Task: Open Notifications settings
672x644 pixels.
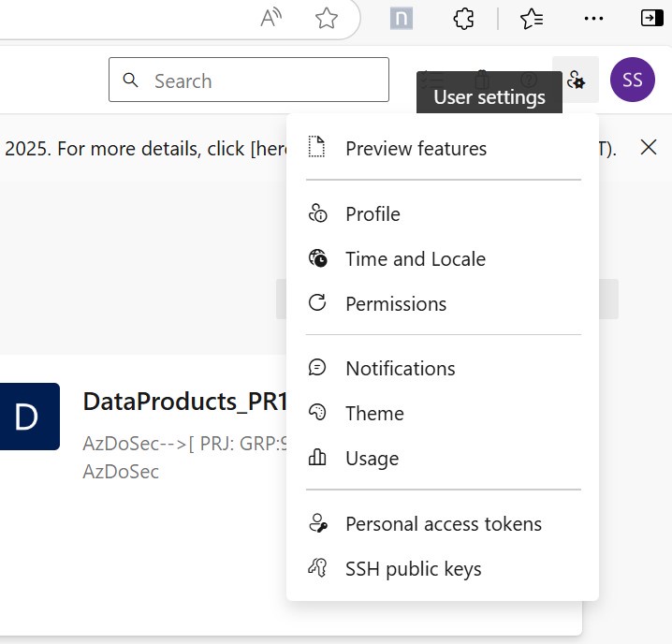Action: 443,369
